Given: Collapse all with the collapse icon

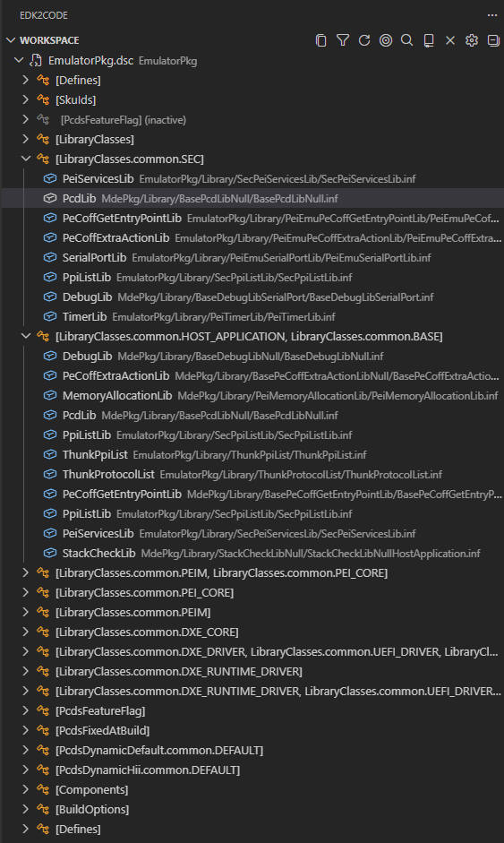Looking at the screenshot, I should click(x=493, y=40).
